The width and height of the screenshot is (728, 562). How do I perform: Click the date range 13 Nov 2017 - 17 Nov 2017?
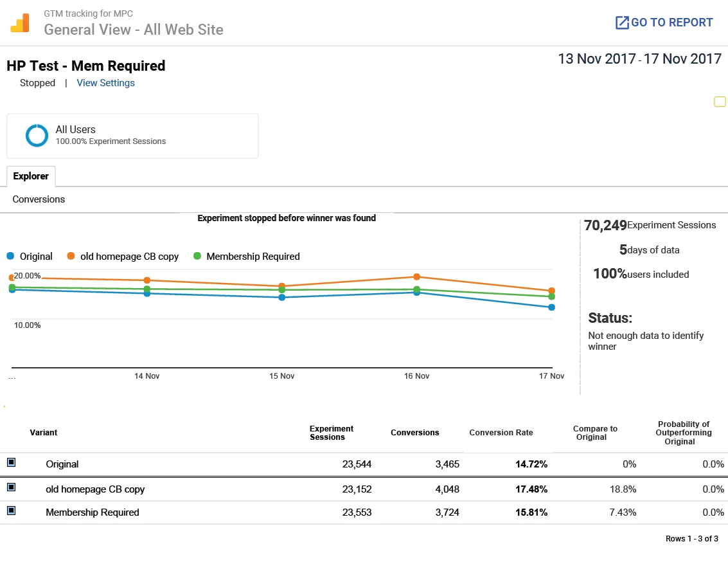point(639,59)
